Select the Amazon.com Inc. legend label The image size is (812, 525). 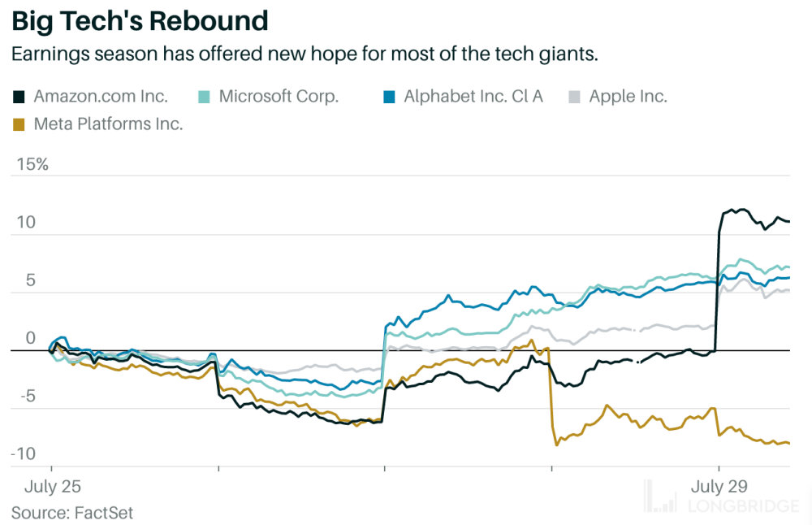pyautogui.click(x=101, y=97)
